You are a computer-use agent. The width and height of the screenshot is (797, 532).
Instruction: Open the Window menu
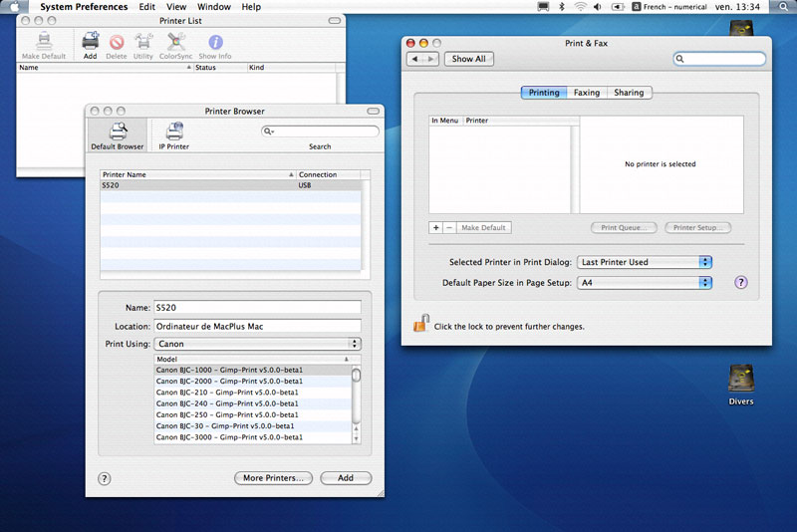pyautogui.click(x=214, y=7)
